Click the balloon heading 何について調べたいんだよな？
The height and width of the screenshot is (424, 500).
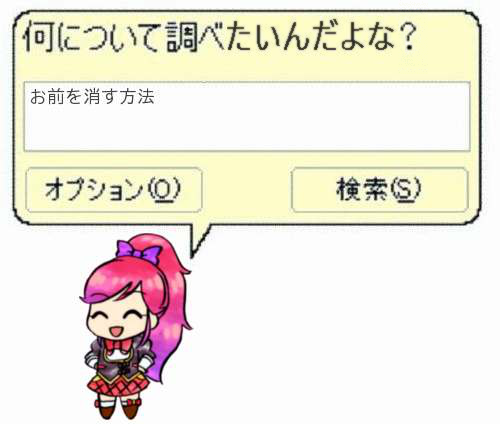pyautogui.click(x=220, y=37)
